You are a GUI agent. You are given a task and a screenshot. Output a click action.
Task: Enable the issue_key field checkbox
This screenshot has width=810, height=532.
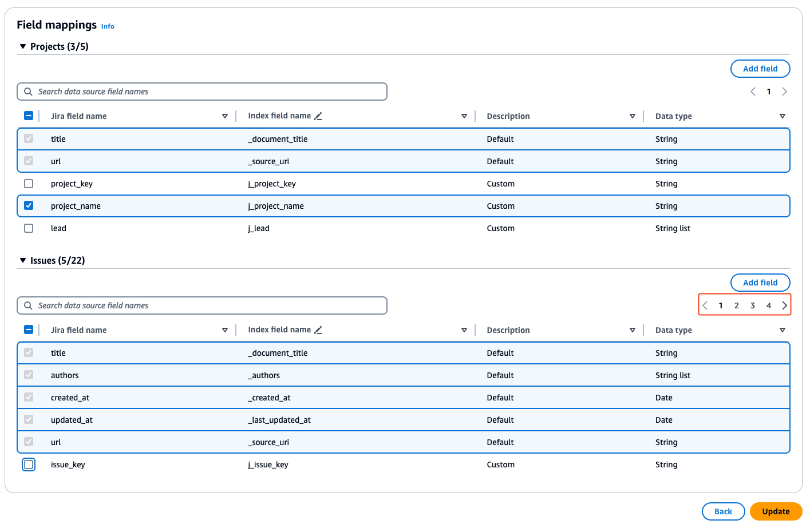click(29, 464)
